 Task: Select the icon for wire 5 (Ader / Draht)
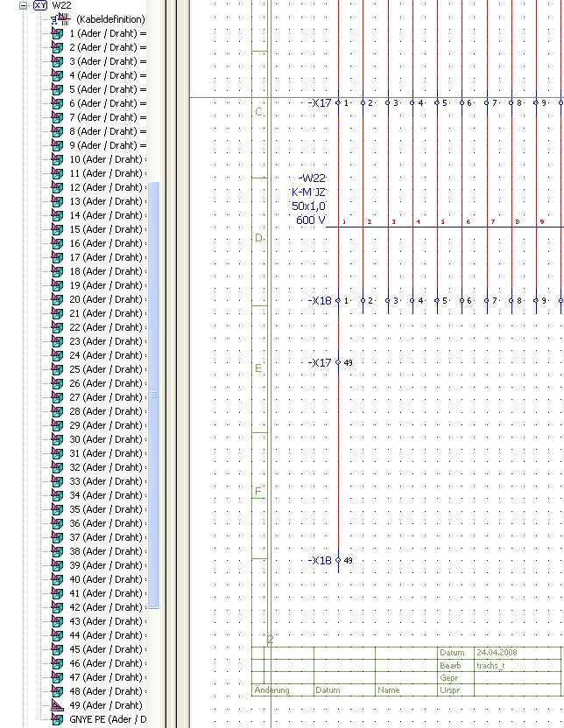pyautogui.click(x=57, y=89)
